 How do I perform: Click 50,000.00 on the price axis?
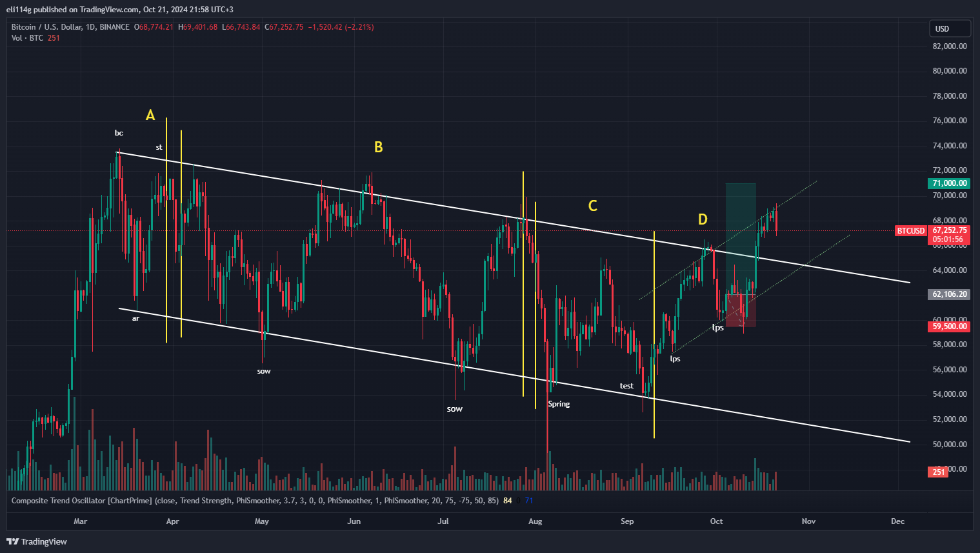tap(950, 445)
